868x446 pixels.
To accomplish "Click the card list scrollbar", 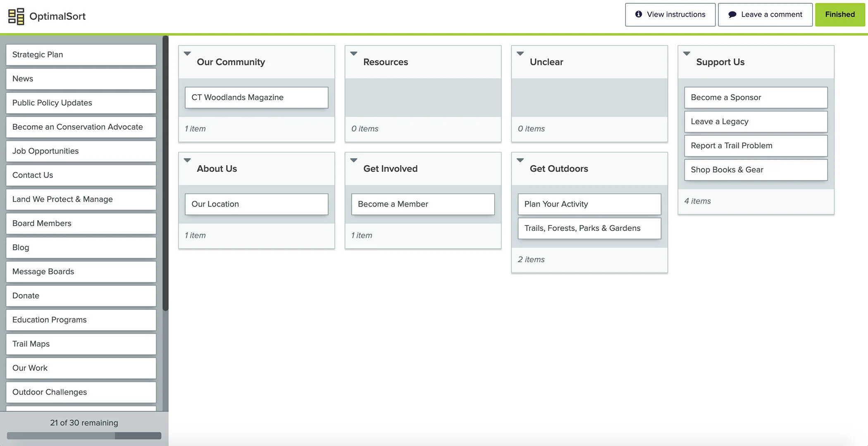I will click(x=165, y=173).
